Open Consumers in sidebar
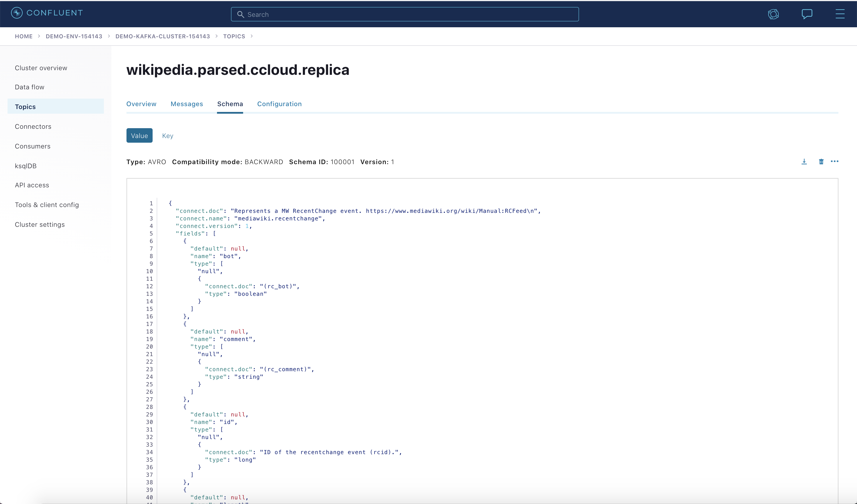Image resolution: width=857 pixels, height=504 pixels. [33, 146]
